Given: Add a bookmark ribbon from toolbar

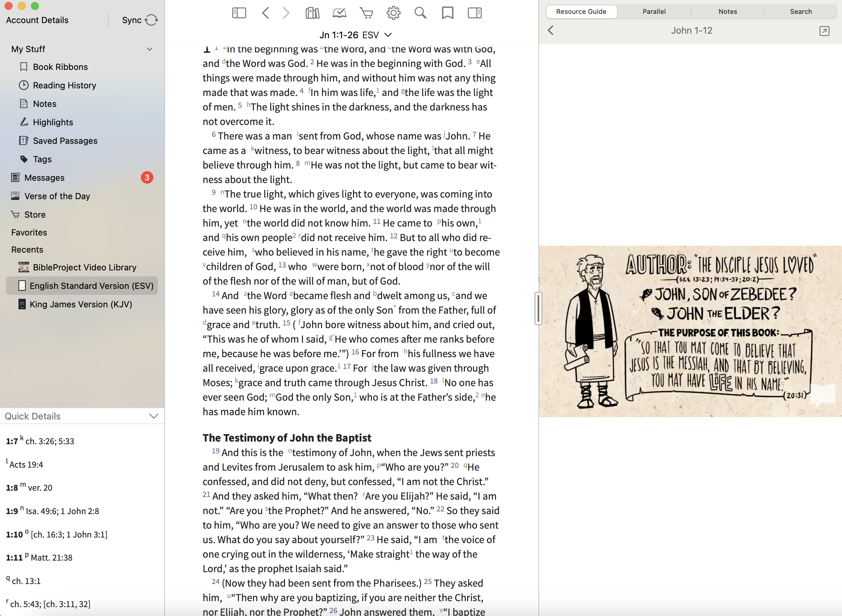Looking at the screenshot, I should (447, 13).
